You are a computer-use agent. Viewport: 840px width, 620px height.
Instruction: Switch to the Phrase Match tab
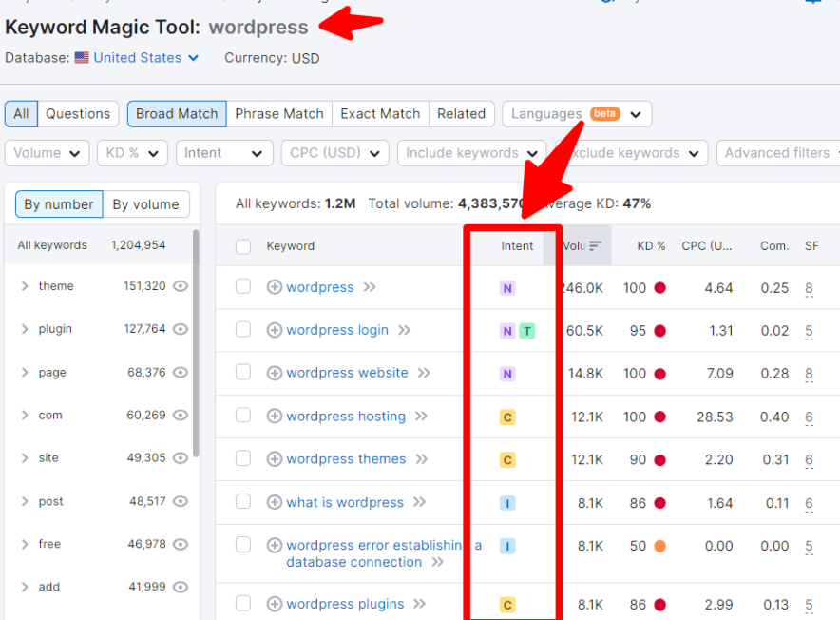(x=278, y=114)
